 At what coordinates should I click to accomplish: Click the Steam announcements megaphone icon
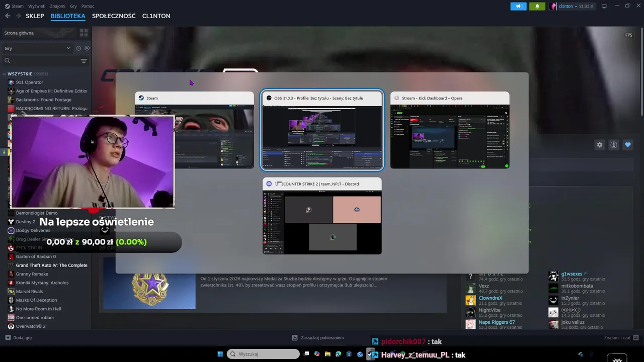tap(518, 6)
